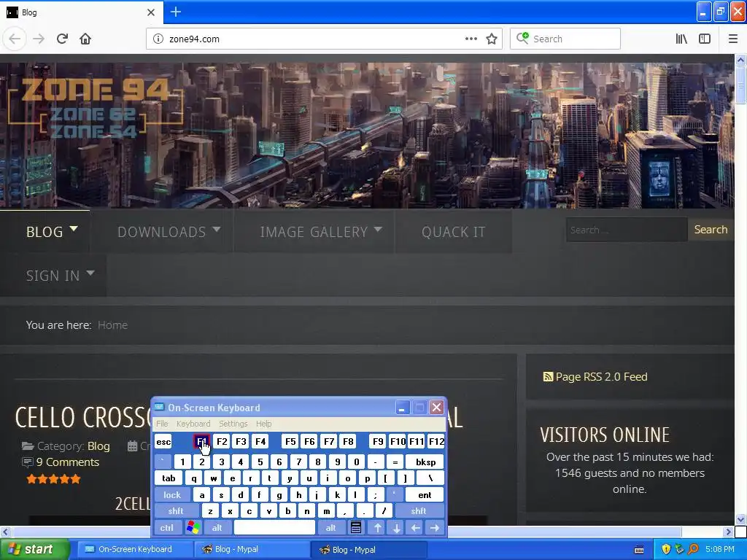Toggle the ctrl key on on-screen keyboard
Screen dimensions: 747x560
tap(167, 528)
